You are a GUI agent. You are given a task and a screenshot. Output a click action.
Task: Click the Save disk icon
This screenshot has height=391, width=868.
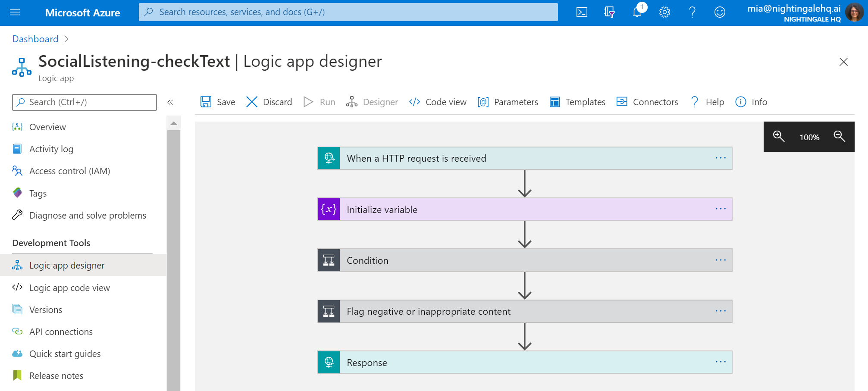click(x=206, y=102)
